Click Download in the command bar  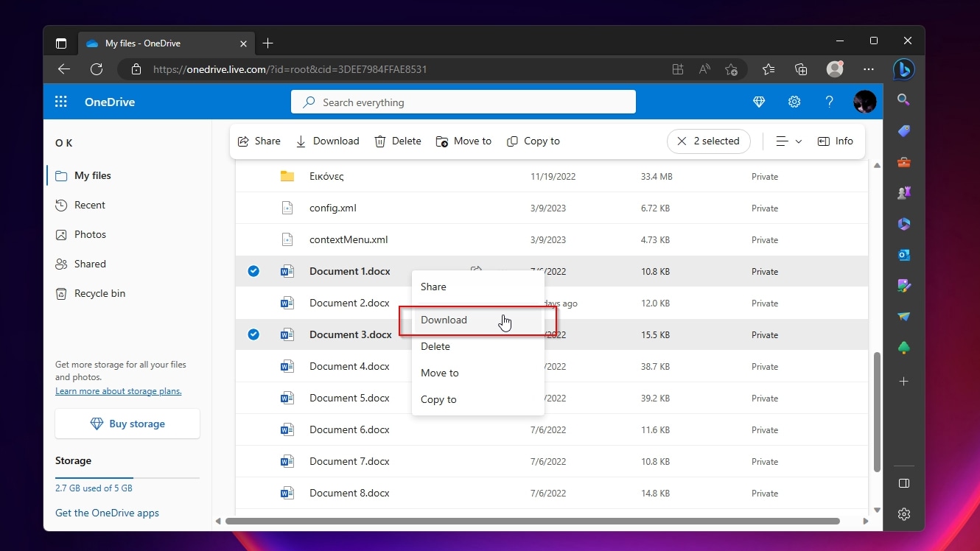pos(327,141)
